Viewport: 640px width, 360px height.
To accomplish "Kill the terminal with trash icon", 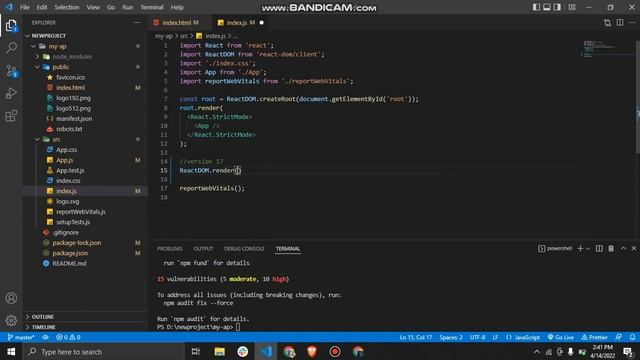I will [x=611, y=249].
